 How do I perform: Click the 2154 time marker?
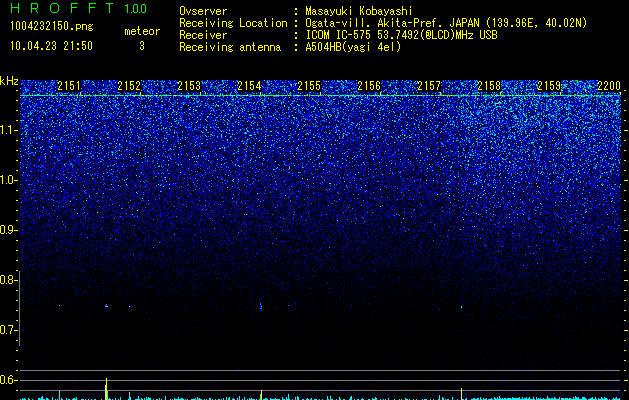tap(249, 86)
